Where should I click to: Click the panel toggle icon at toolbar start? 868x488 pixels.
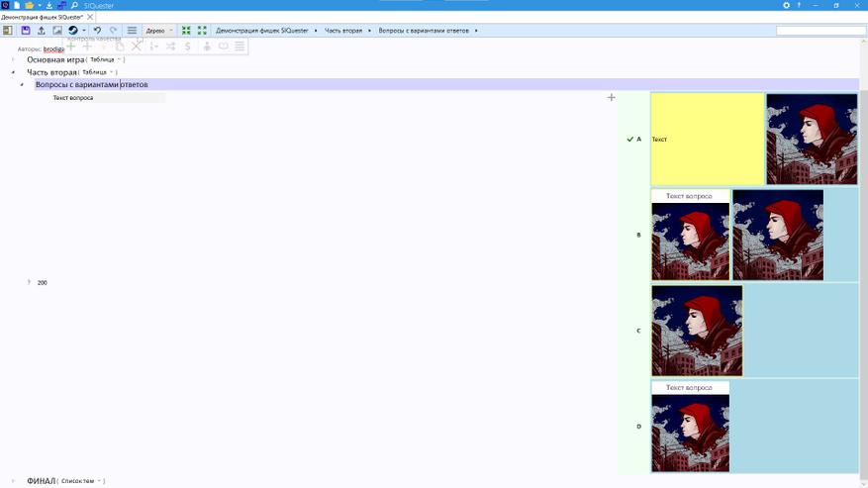(x=8, y=31)
